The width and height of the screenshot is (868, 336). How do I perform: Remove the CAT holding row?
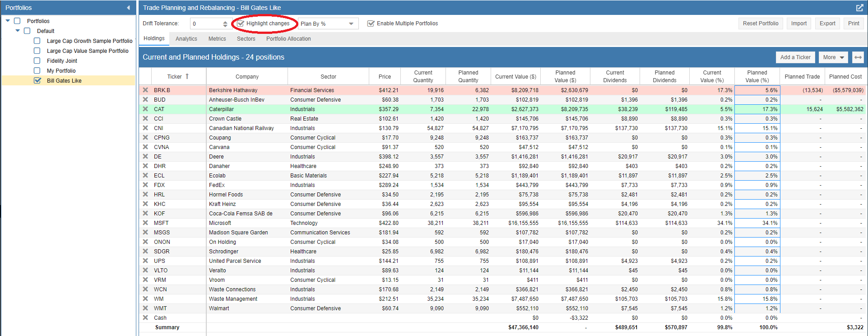click(x=145, y=109)
